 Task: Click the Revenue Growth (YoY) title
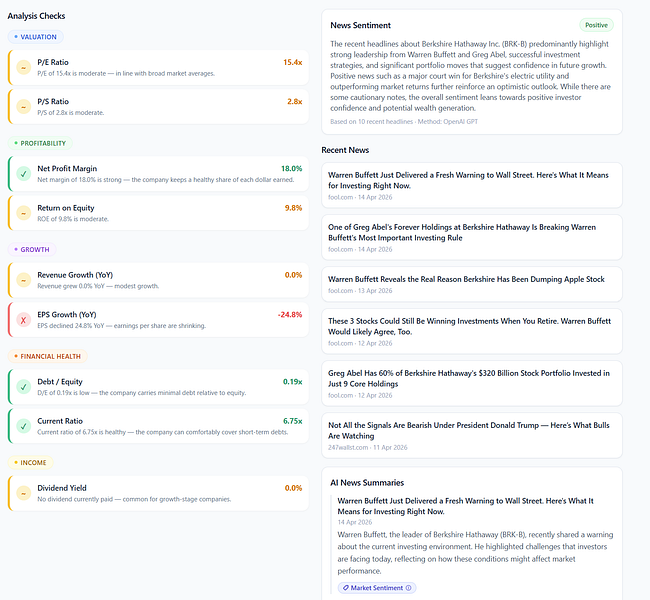pyautogui.click(x=75, y=275)
